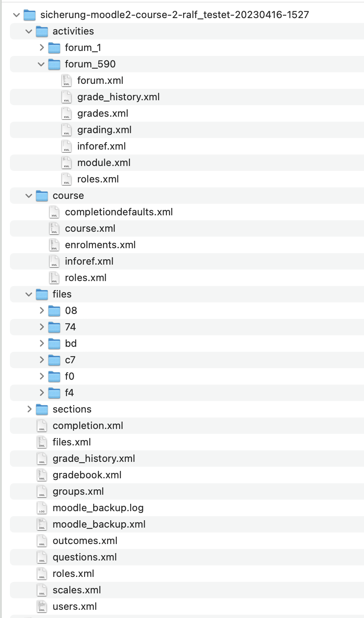
Task: Select roles.xml in the course folder
Action: click(x=86, y=278)
